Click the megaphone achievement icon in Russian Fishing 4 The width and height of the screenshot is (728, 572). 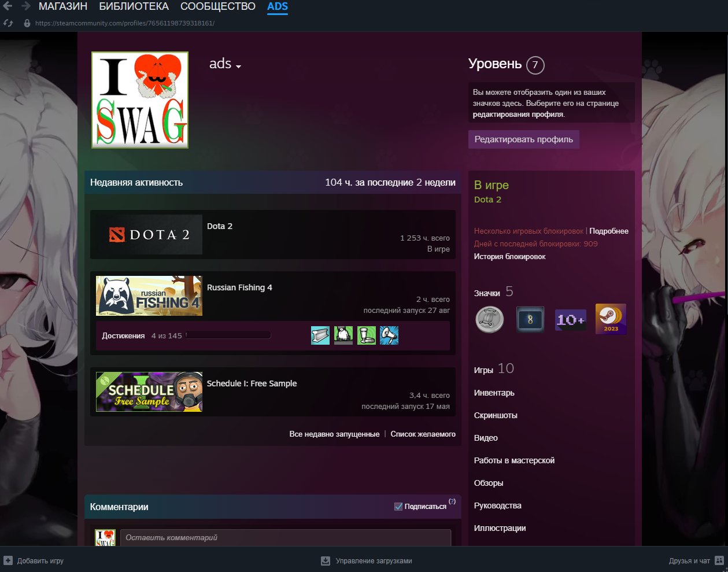click(x=389, y=335)
